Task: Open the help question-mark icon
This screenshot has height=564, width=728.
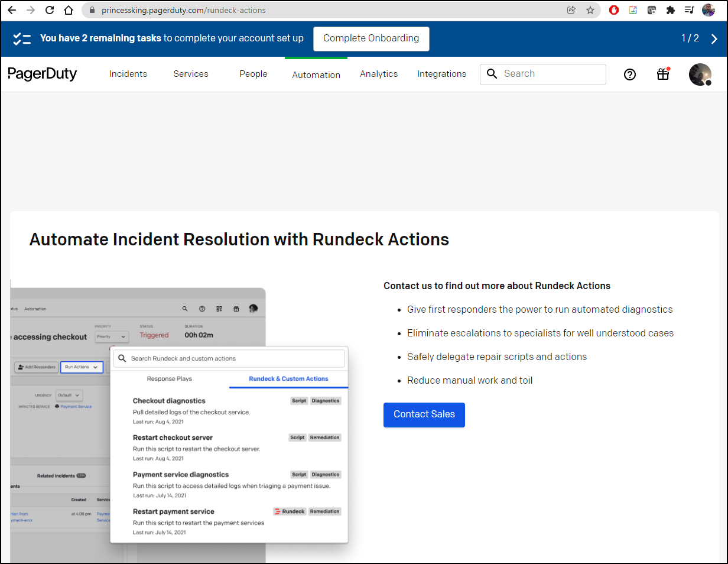Action: 630,74
